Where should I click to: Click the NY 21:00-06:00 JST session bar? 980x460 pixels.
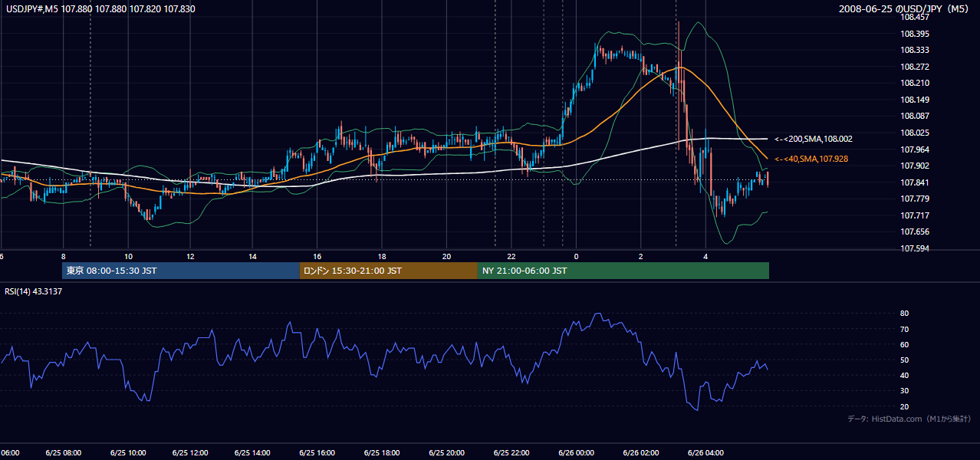point(623,271)
